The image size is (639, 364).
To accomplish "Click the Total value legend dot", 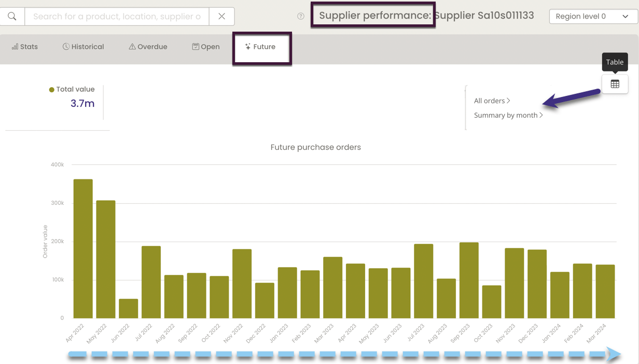I will pos(52,90).
